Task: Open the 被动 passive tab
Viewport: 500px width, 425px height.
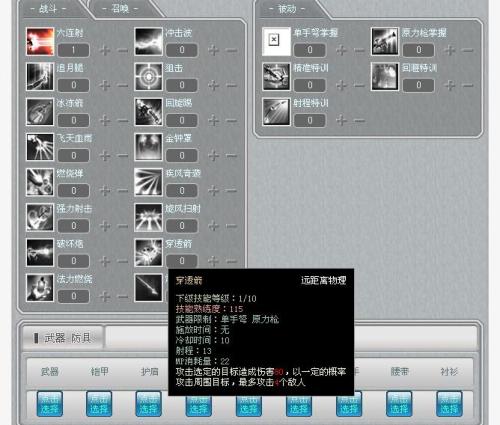Action: pos(287,9)
